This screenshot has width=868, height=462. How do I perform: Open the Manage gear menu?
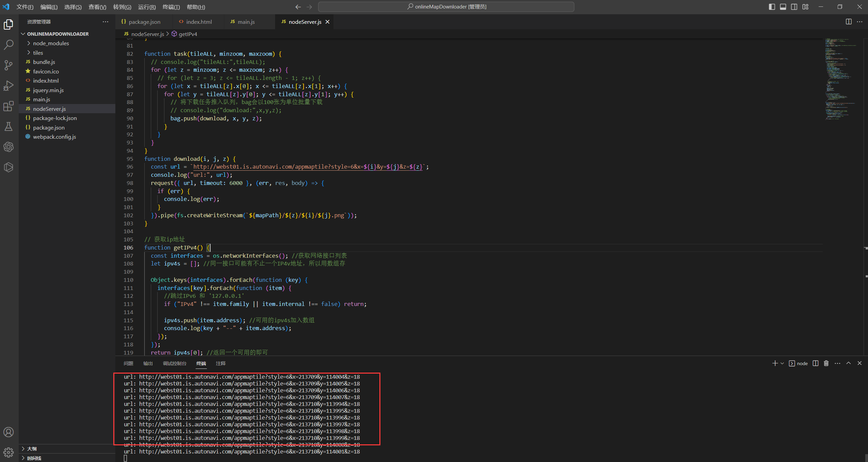(9, 452)
